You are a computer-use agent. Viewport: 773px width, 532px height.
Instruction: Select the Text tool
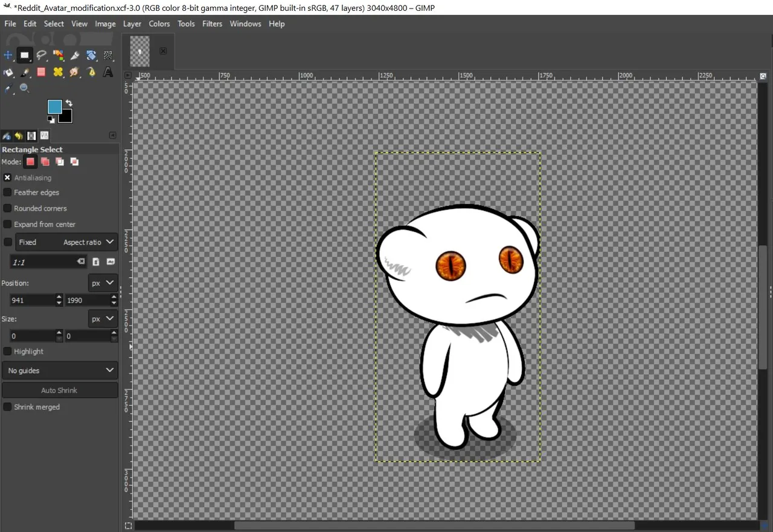click(108, 72)
